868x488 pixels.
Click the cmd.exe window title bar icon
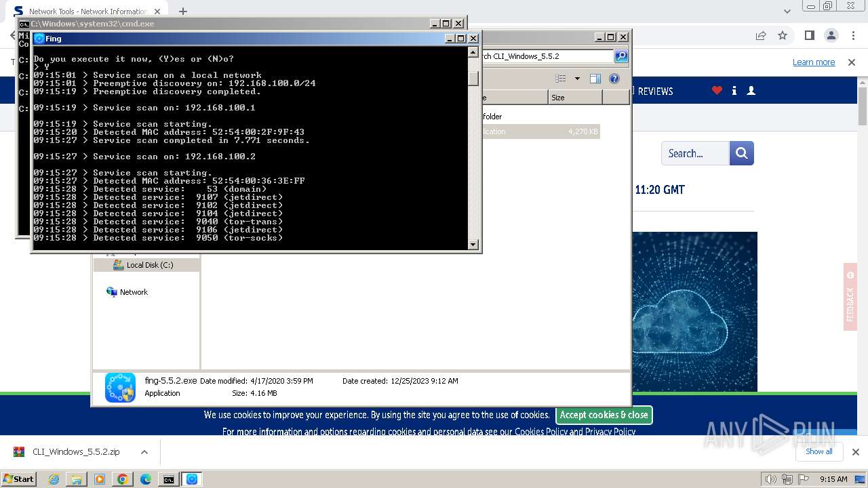coord(24,24)
